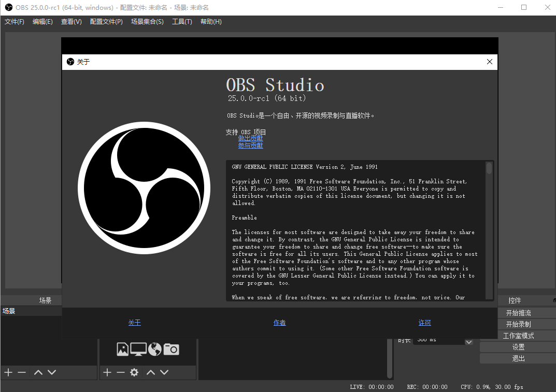Close the 关于 dialog
This screenshot has width=556, height=392.
[x=489, y=62]
